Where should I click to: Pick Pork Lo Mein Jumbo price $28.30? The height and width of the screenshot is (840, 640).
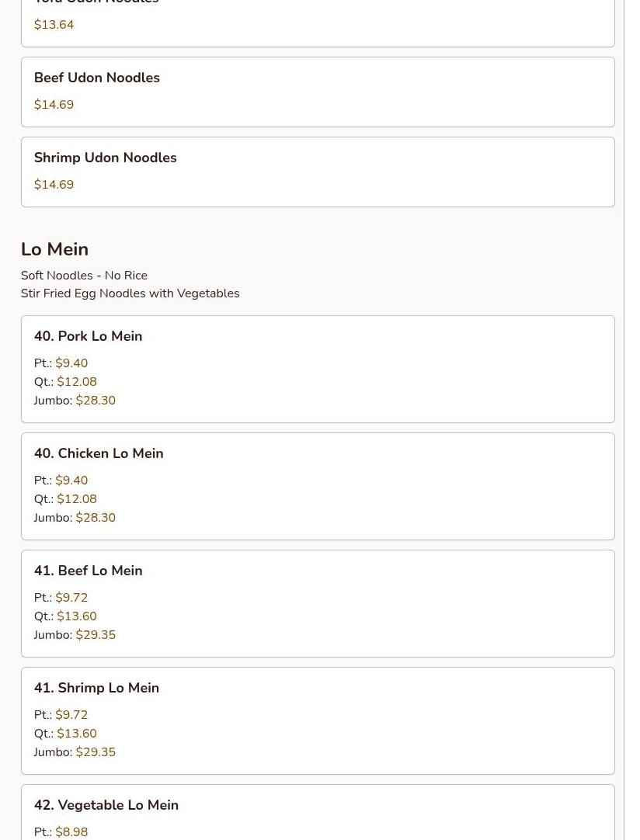96,401
